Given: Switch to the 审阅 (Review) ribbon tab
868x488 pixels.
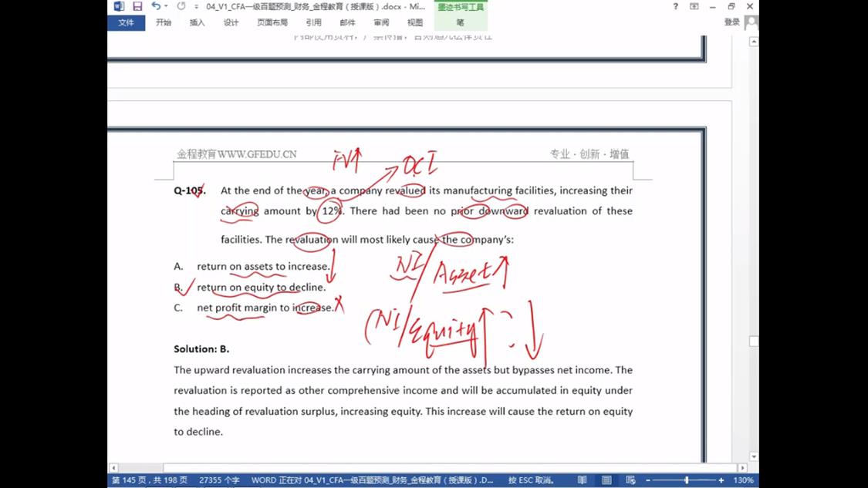Looking at the screenshot, I should pos(381,22).
